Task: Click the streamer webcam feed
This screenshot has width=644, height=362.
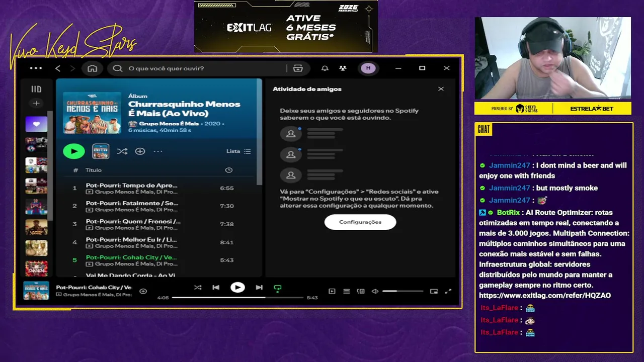Action: click(553, 58)
